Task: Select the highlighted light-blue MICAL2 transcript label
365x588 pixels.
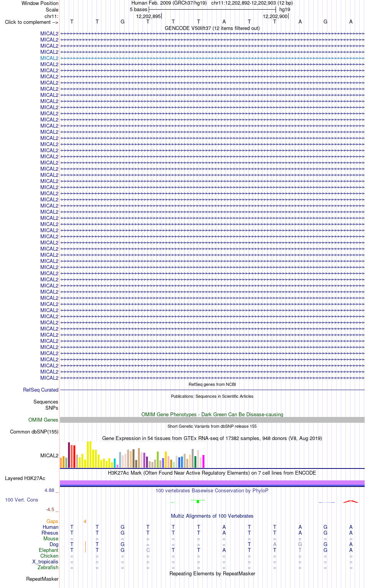Action: (50, 58)
